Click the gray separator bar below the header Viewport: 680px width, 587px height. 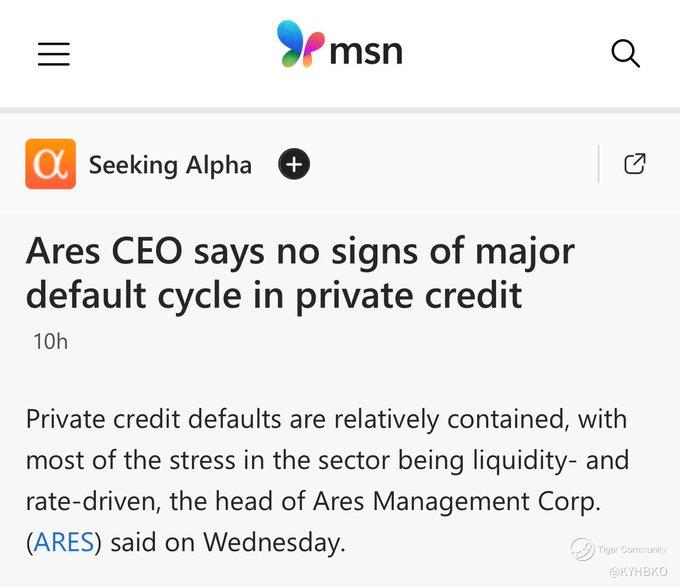[340, 110]
